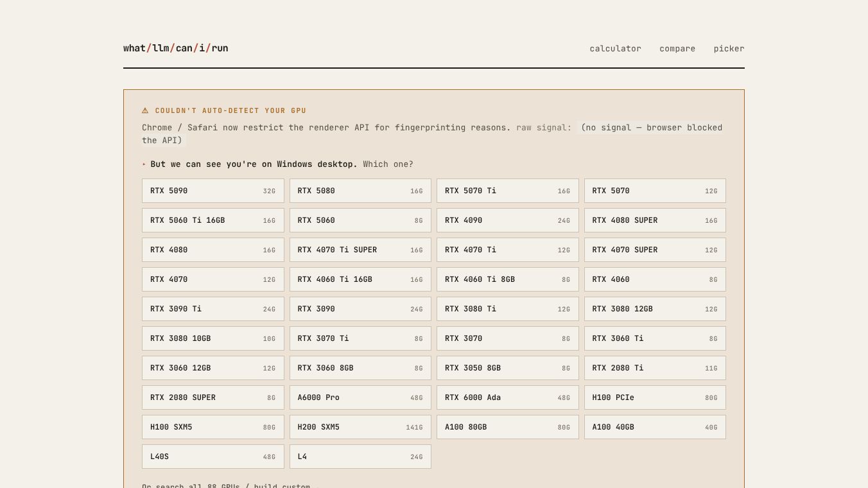Image resolution: width=868 pixels, height=488 pixels.
Task: Choose A100 80GB
Action: click(508, 427)
